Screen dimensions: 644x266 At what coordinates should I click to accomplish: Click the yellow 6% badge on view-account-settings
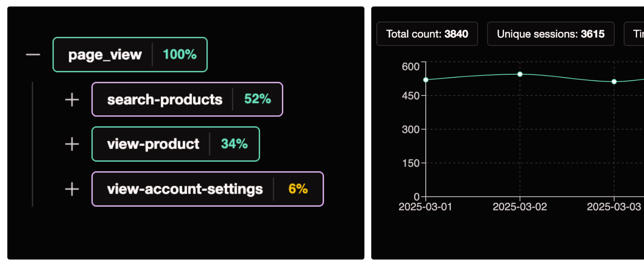297,189
